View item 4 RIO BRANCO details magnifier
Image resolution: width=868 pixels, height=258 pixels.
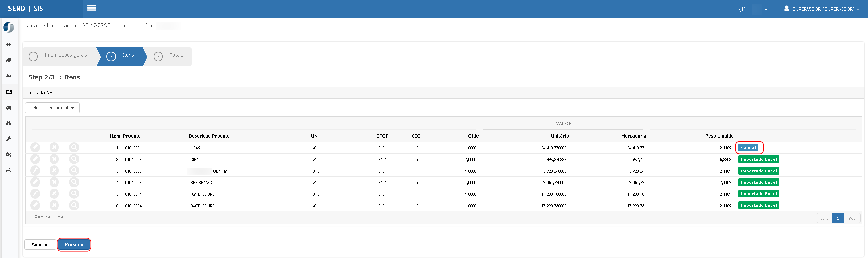[74, 182]
